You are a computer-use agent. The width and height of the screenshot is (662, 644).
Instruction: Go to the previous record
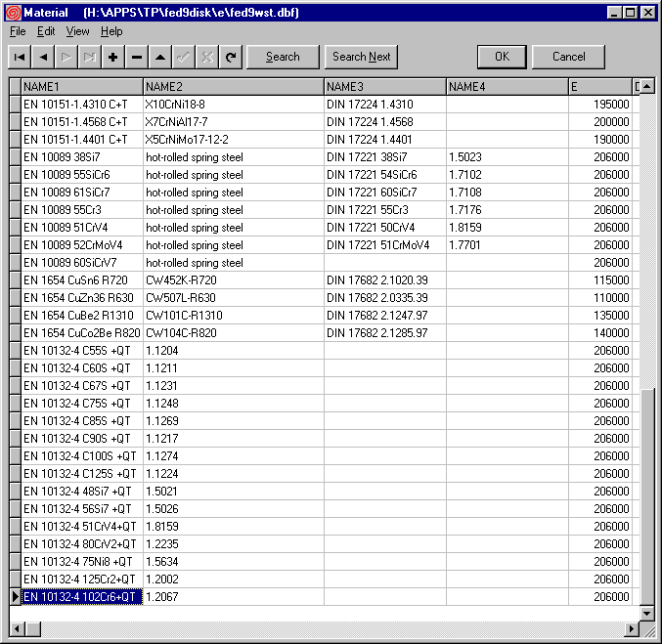(x=43, y=57)
